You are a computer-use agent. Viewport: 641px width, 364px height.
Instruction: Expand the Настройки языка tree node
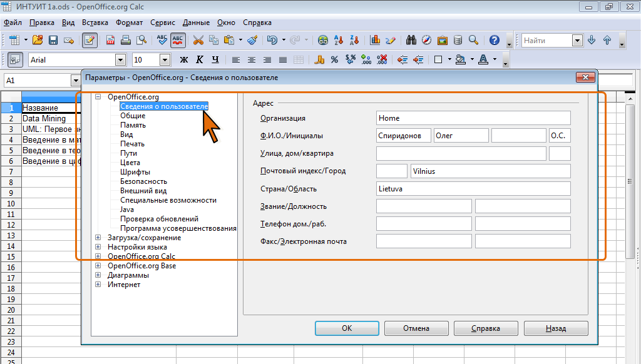pos(98,247)
